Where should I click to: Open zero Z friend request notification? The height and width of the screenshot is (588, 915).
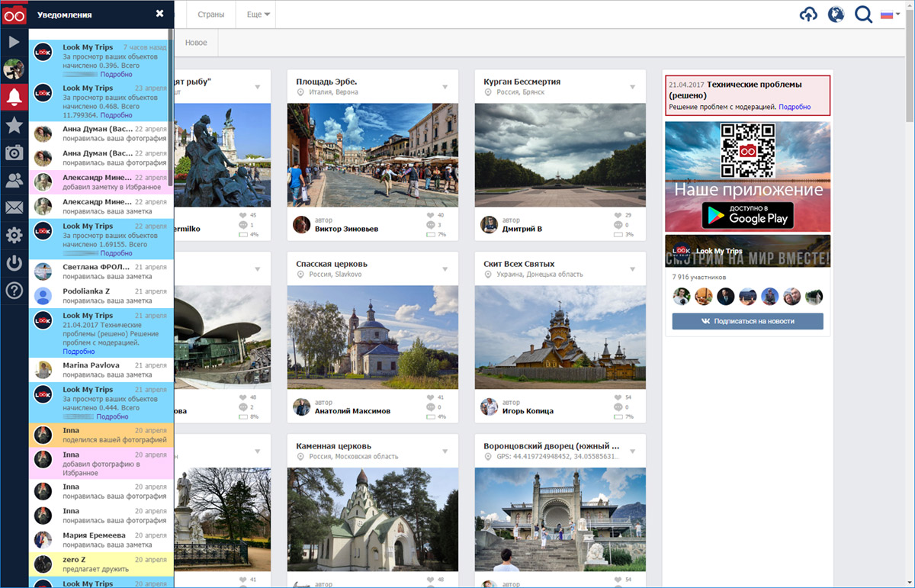pyautogui.click(x=101, y=564)
